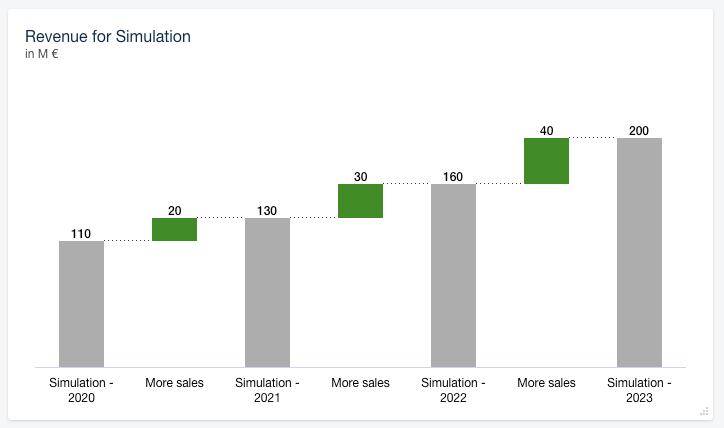Select the gray Simulation - 2021 bar
The height and width of the screenshot is (428, 724).
click(x=267, y=292)
